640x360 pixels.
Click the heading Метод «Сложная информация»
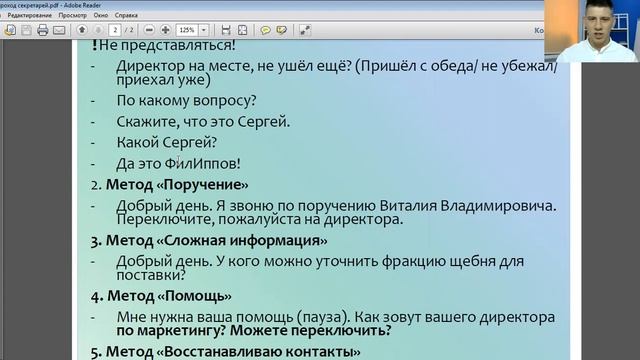216,240
